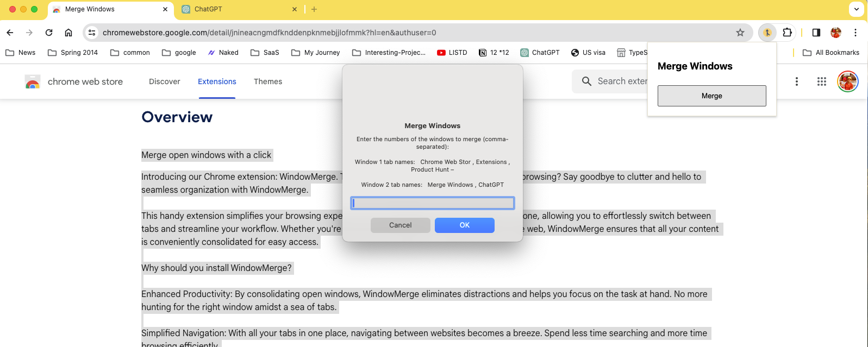
Task: Click the browser Back arrow
Action: pos(10,33)
